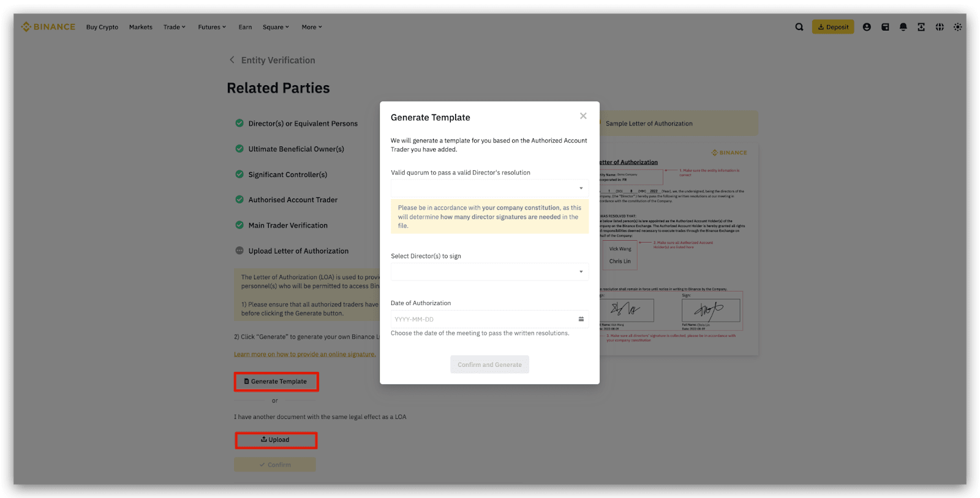Click green check next to Main Trader Verification

pyautogui.click(x=239, y=225)
